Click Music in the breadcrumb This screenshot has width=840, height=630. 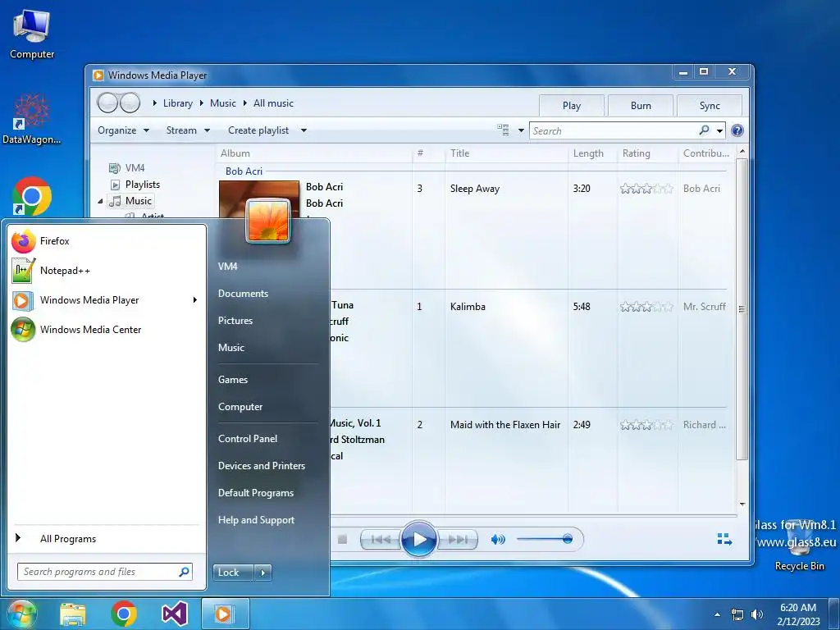[x=223, y=103]
